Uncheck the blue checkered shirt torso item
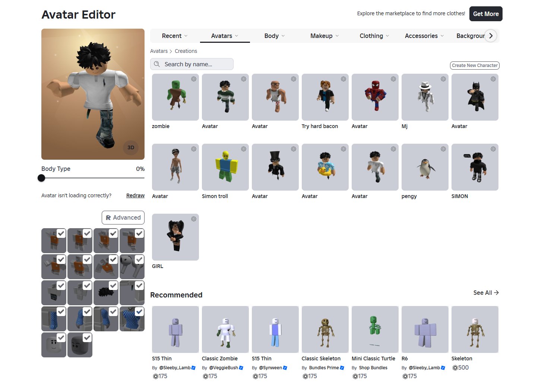The image size is (548, 392). click(139, 312)
